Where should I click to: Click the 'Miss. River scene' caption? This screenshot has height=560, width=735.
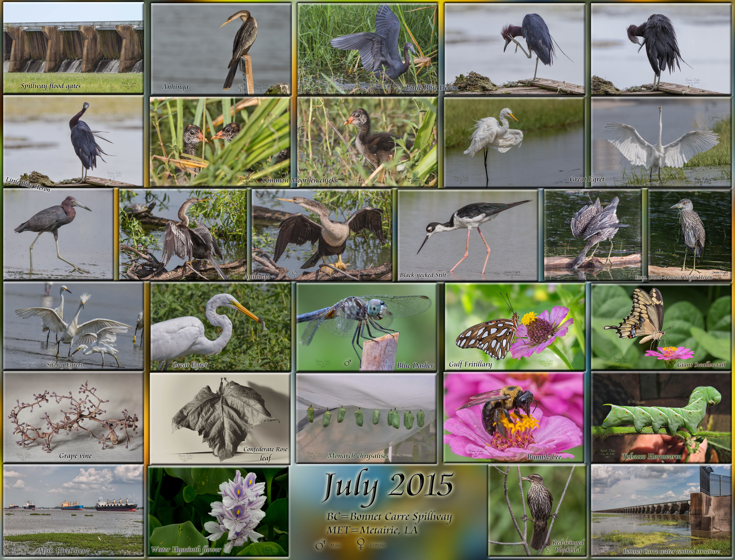[63, 551]
